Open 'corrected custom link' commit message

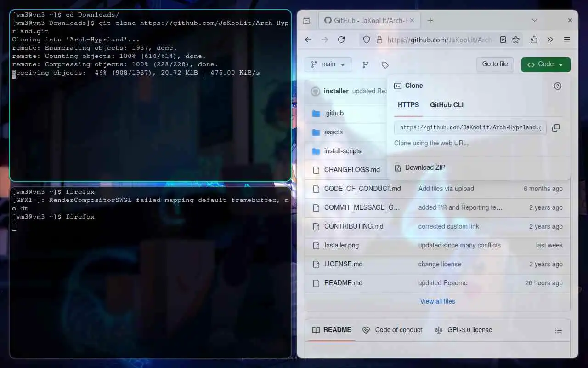point(448,226)
